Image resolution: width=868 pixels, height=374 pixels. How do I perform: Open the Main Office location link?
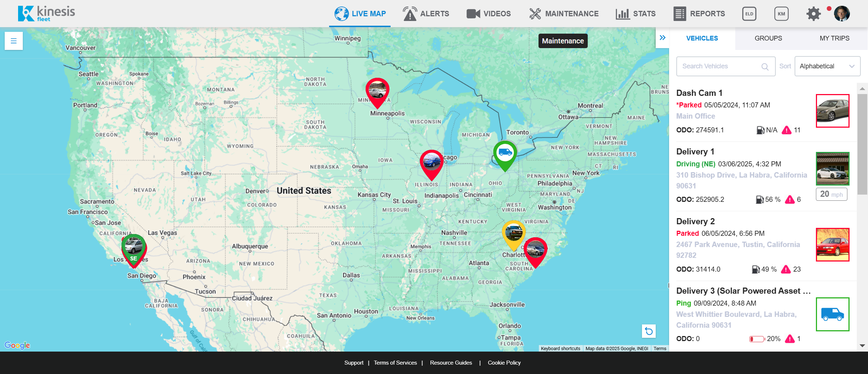pyautogui.click(x=695, y=116)
